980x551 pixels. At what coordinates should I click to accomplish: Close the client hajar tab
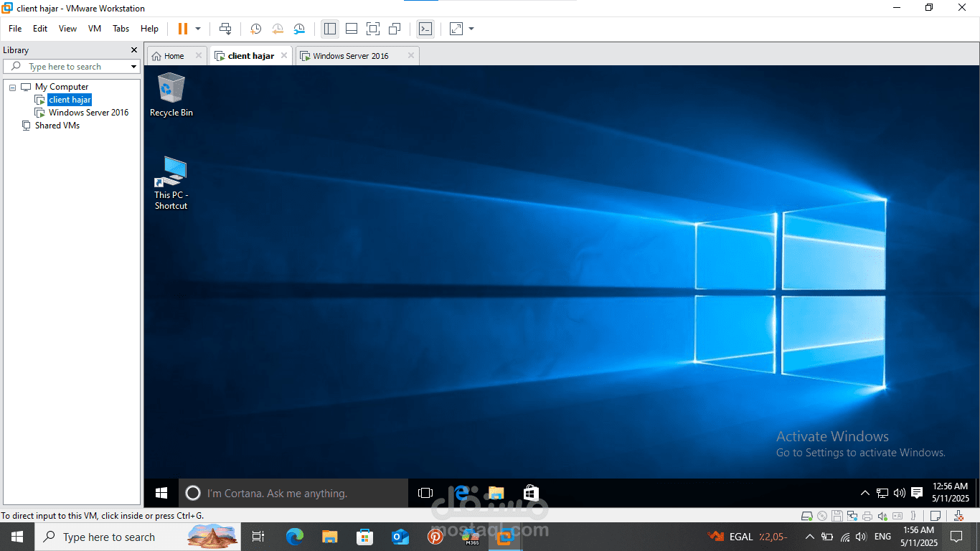[x=284, y=55]
